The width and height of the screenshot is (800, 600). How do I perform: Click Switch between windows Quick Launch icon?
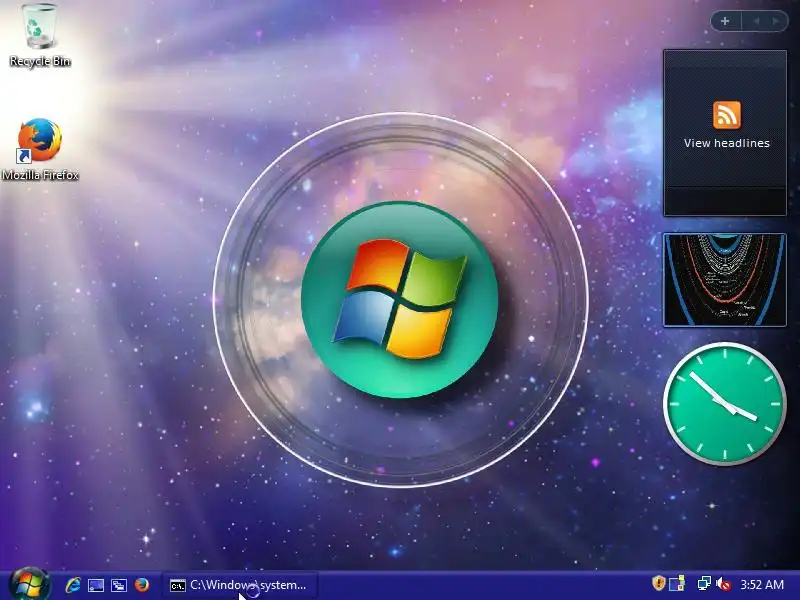[119, 585]
